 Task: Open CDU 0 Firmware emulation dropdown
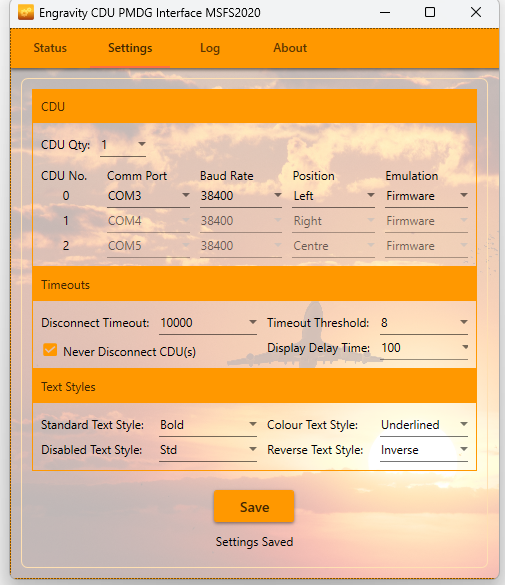coord(426,196)
